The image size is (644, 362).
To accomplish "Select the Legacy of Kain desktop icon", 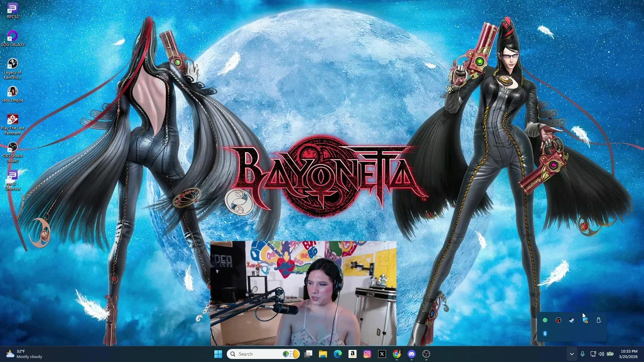I will 13,69.
